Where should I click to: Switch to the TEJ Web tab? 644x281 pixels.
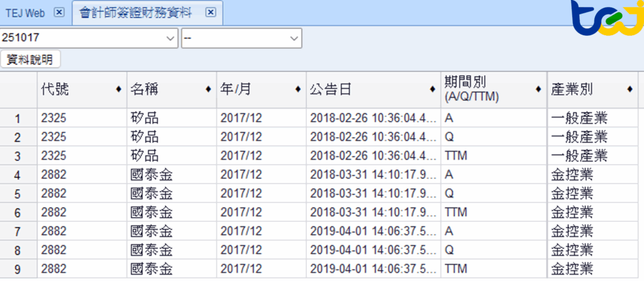point(26,13)
